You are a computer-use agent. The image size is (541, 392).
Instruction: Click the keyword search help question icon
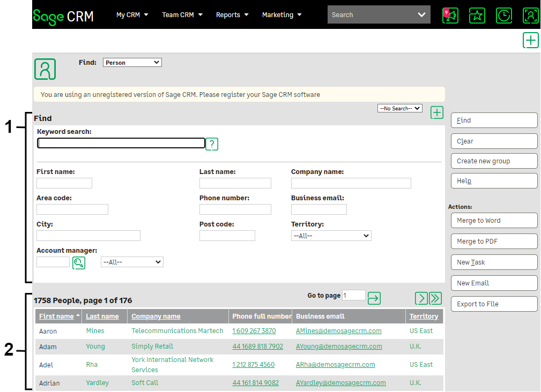click(x=212, y=144)
